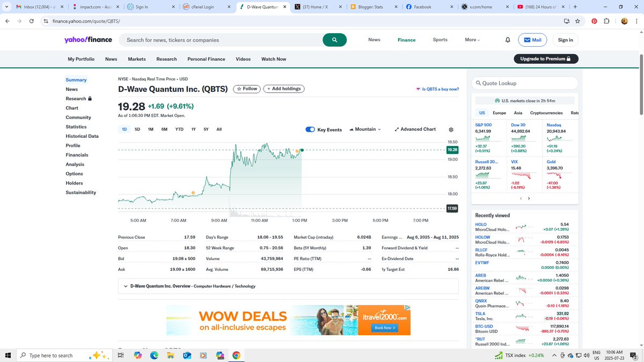Open Outlook from taskbar

click(x=187, y=355)
